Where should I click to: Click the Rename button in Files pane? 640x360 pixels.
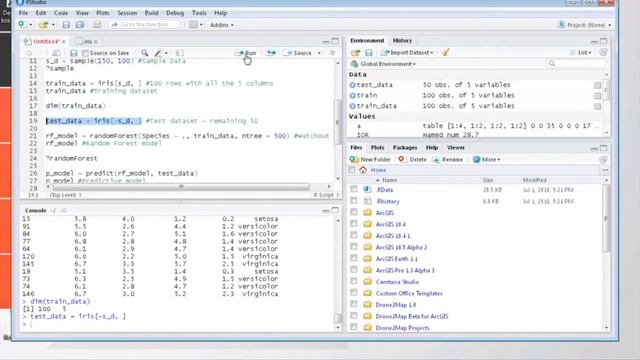click(x=448, y=160)
